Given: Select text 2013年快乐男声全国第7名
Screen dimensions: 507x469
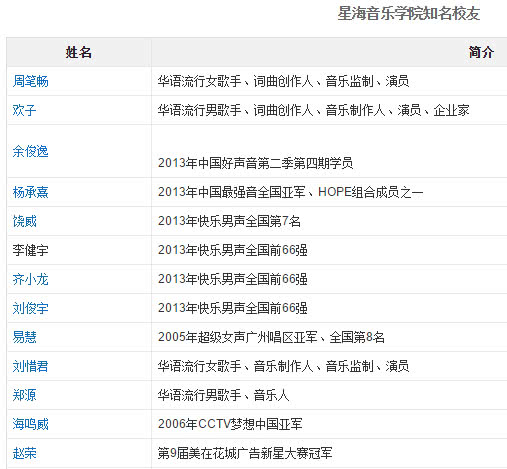Looking at the screenshot, I should (x=229, y=221).
